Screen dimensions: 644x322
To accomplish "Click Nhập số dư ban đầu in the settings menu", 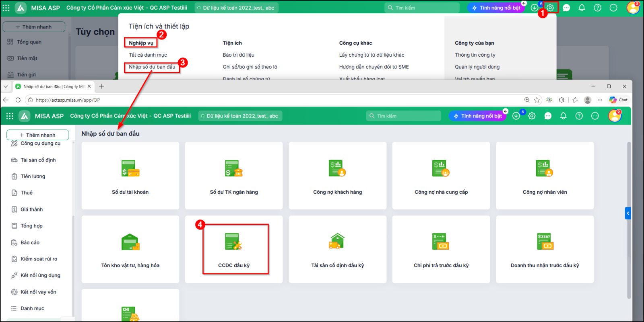I will pyautogui.click(x=152, y=67).
